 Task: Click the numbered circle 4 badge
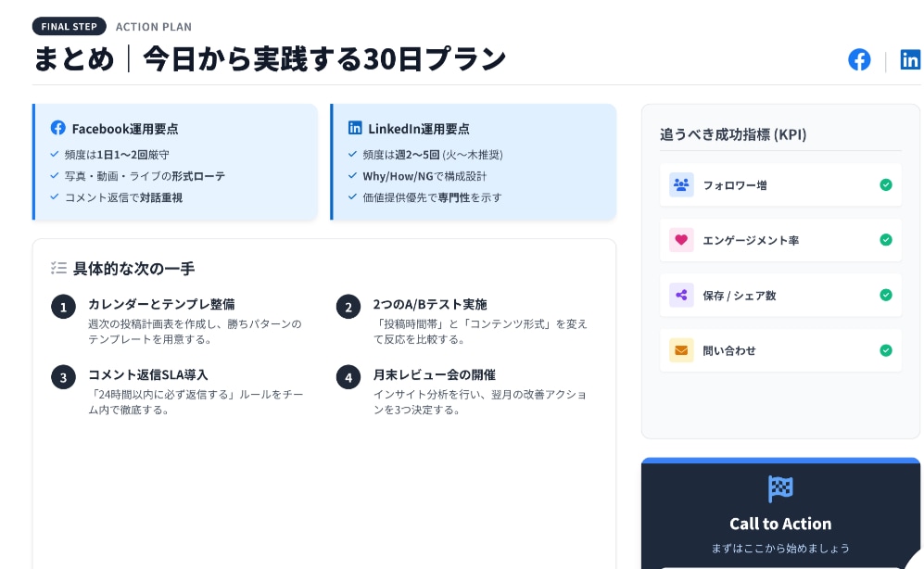[348, 377]
